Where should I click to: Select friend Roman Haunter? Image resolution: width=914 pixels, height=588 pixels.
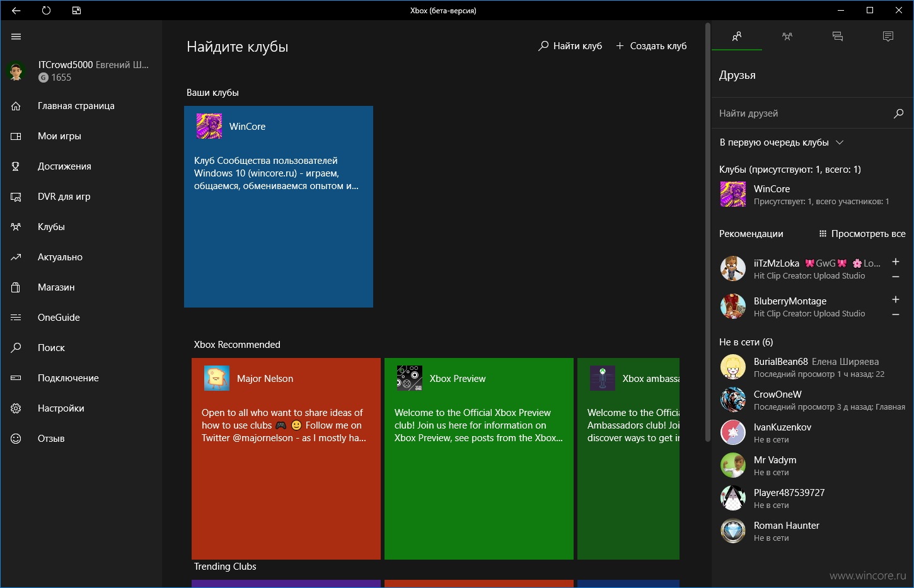tap(813, 531)
